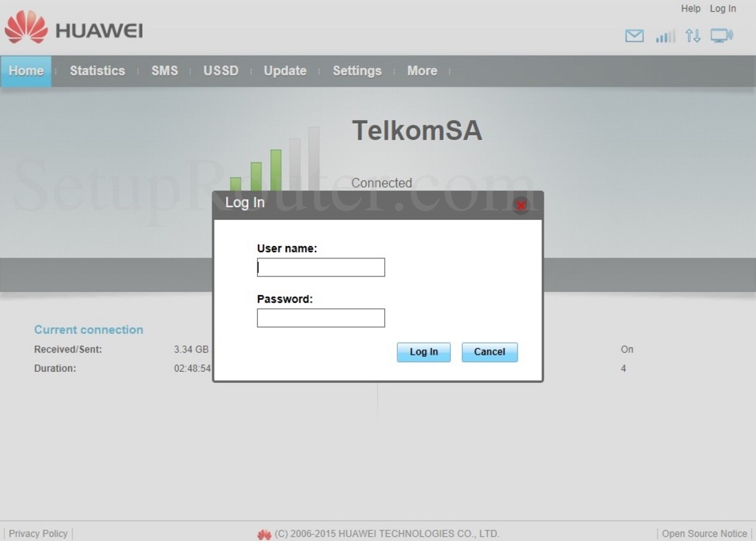The width and height of the screenshot is (756, 541).
Task: Open the Help link at top
Action: pyautogui.click(x=691, y=9)
